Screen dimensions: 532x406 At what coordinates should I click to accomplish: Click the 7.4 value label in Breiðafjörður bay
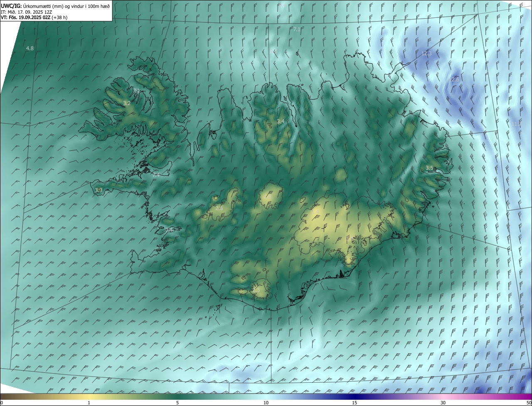pyautogui.click(x=156, y=175)
